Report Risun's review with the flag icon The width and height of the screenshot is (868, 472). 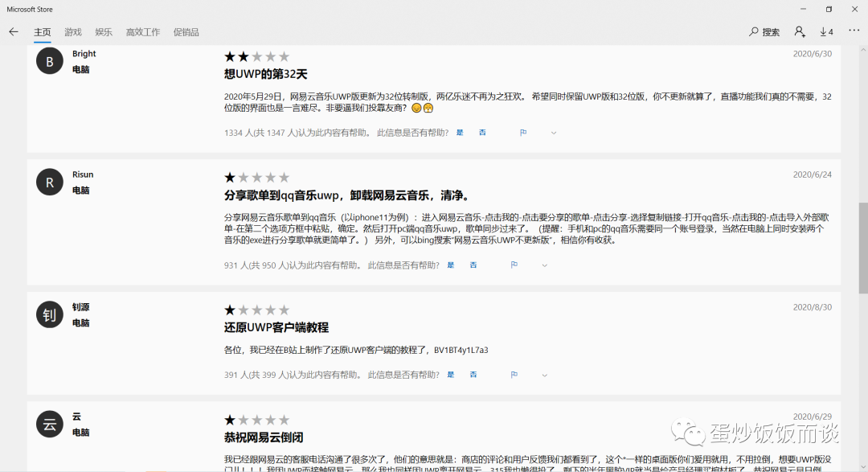tap(513, 264)
